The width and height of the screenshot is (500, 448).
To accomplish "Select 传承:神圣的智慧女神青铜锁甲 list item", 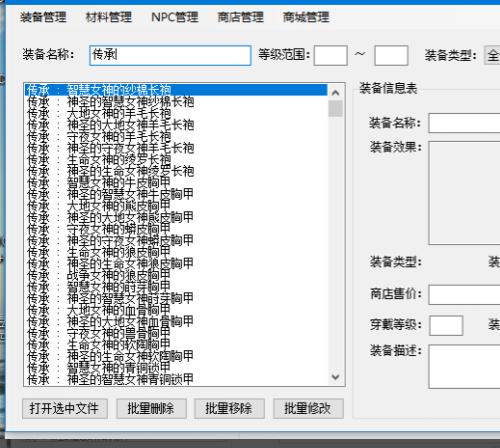I will 176,379.
